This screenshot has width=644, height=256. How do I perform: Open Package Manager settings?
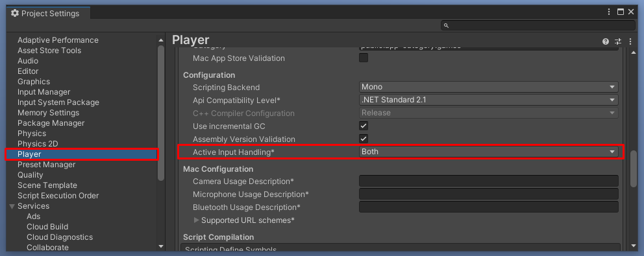tap(51, 123)
